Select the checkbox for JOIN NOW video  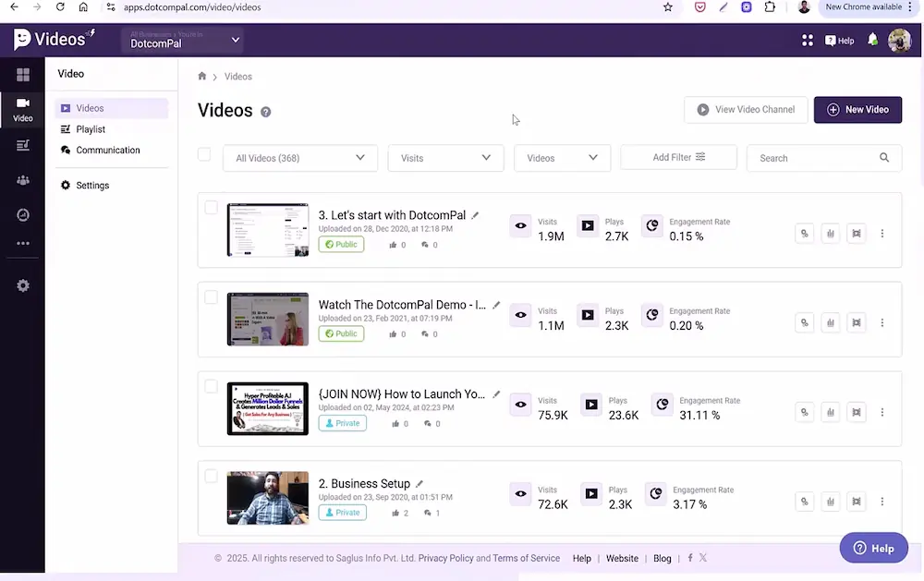[x=211, y=385]
